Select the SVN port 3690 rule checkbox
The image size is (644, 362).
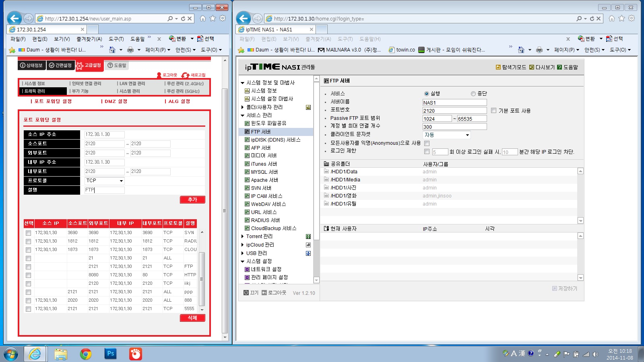click(x=28, y=233)
